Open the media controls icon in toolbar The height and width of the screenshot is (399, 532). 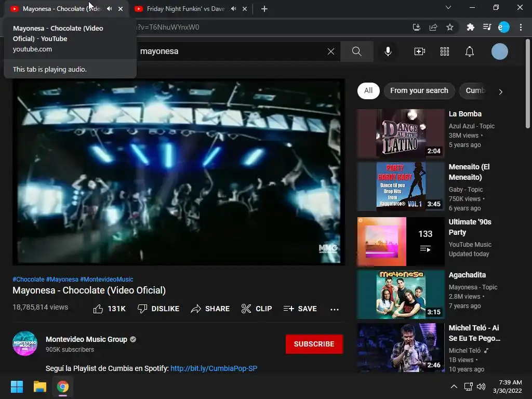(487, 27)
